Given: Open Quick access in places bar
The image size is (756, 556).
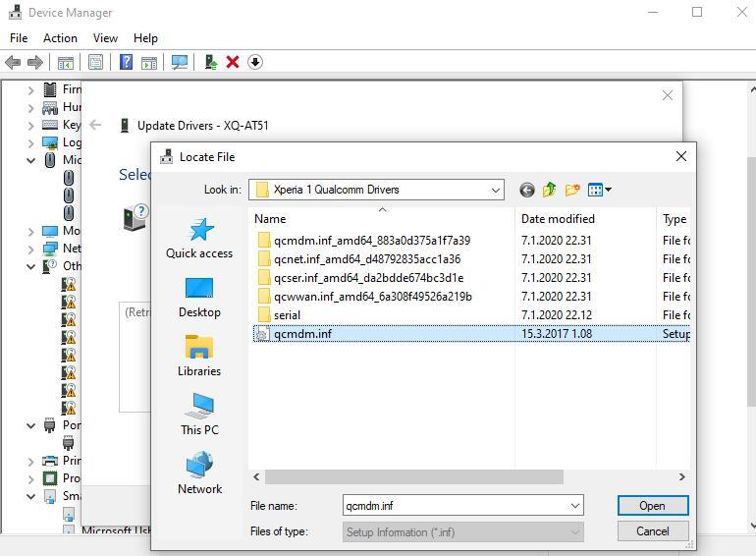Looking at the screenshot, I should [x=199, y=239].
